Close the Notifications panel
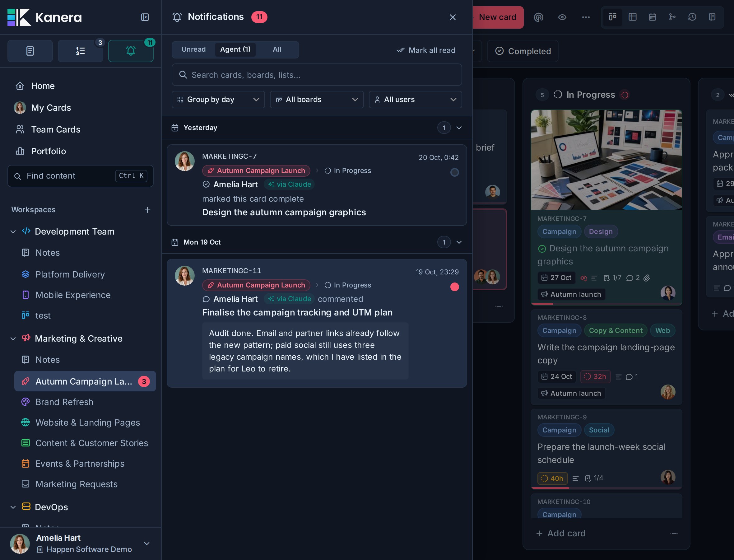 [453, 17]
